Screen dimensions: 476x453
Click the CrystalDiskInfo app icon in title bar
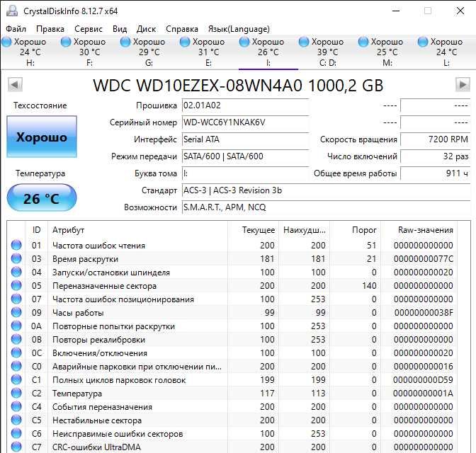[x=12, y=11]
